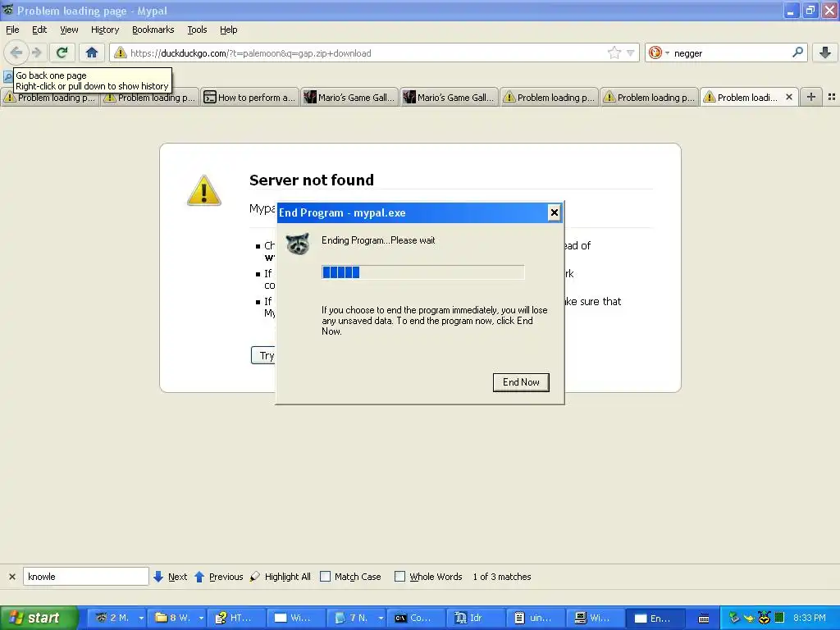The height and width of the screenshot is (630, 840).
Task: Open a new tab with the plus button
Action: click(811, 97)
